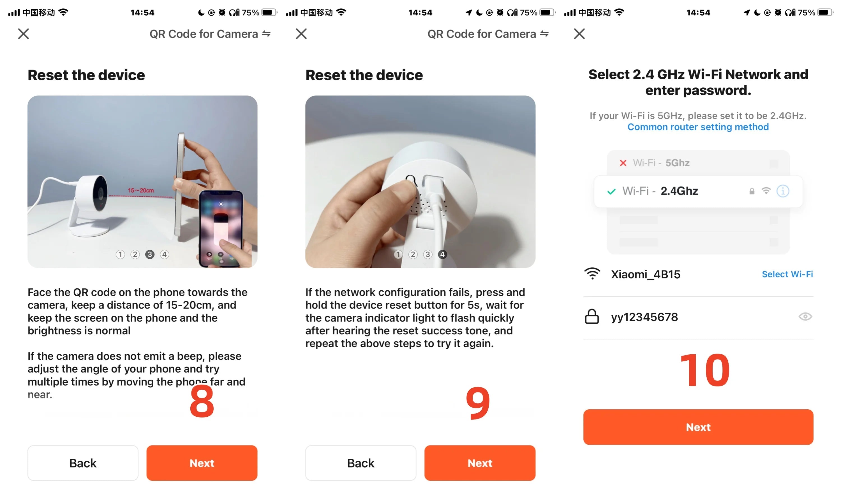The image size is (841, 504).
Task: Switch pairing mode on second screen's QR Code header
Action: pyautogui.click(x=544, y=34)
